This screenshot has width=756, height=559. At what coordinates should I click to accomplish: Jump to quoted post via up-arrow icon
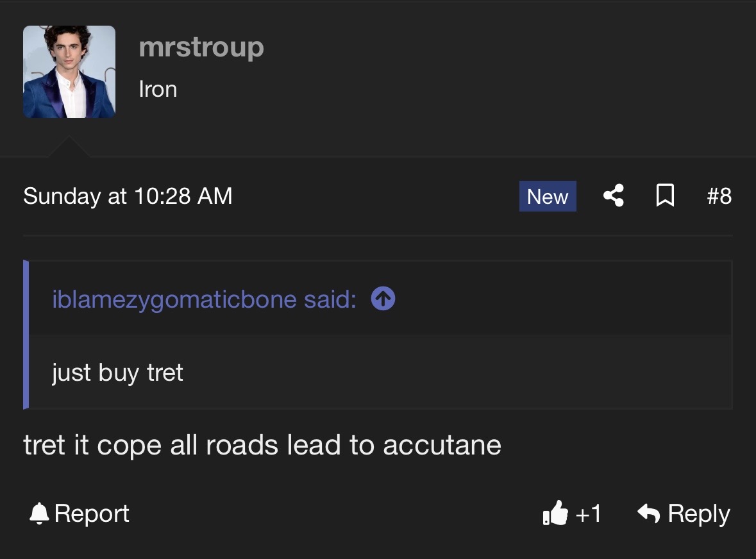coord(383,299)
